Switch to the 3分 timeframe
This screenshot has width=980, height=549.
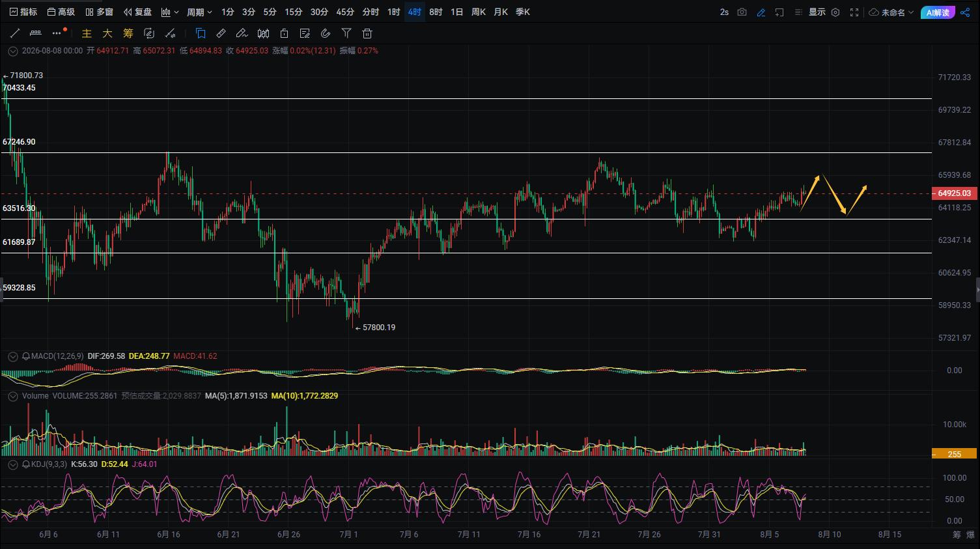pyautogui.click(x=249, y=12)
